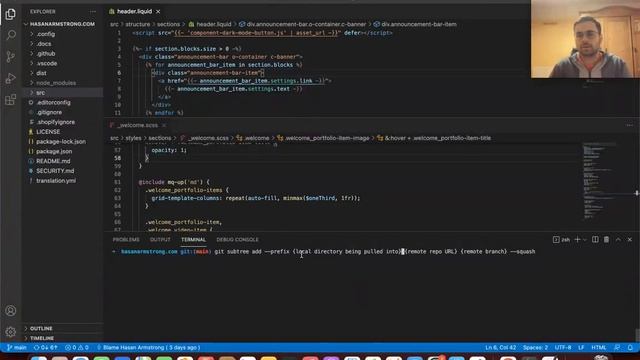The height and width of the screenshot is (360, 640).
Task: Change Spaces: 2 indentation setting
Action: 535,348
